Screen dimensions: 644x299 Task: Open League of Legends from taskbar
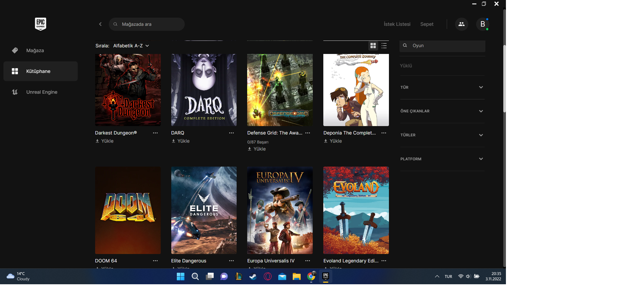click(238, 277)
